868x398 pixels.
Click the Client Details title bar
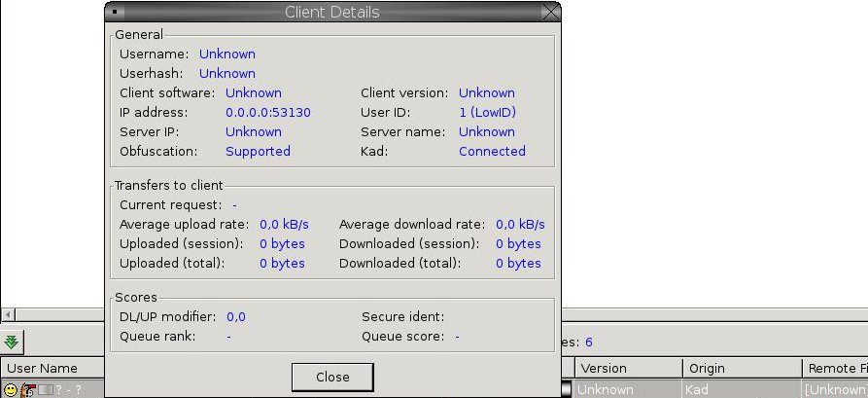coord(331,13)
